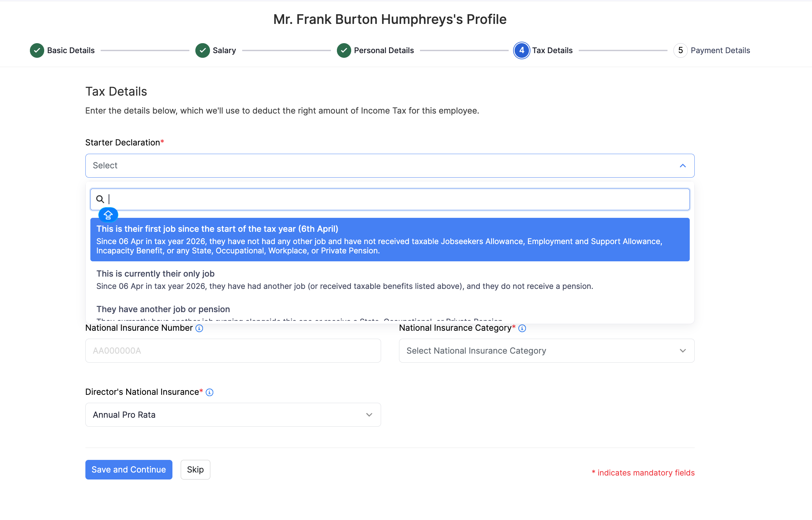Screen dimensions: 812x520
Task: Open the Director's National Insurance info icon
Action: [209, 392]
